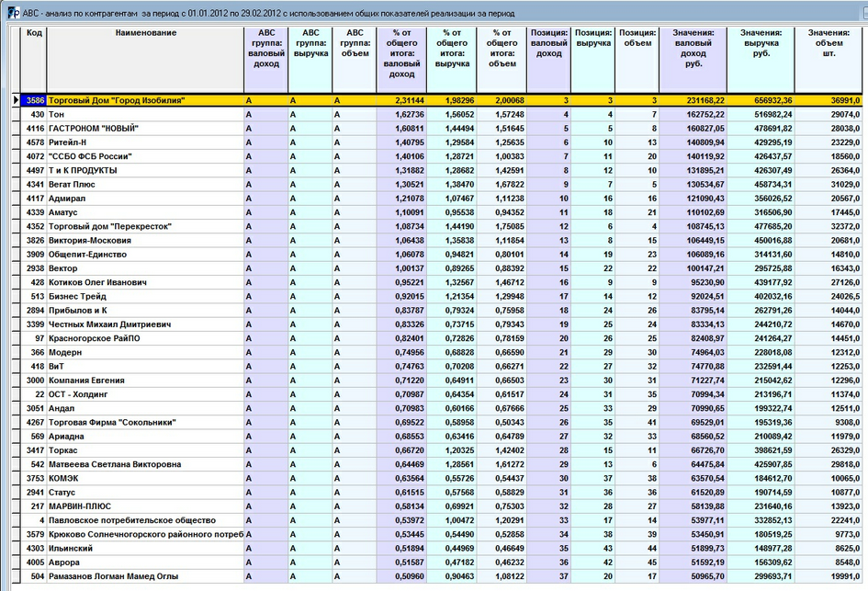Click "Значения: объем шт." column header

[829, 60]
